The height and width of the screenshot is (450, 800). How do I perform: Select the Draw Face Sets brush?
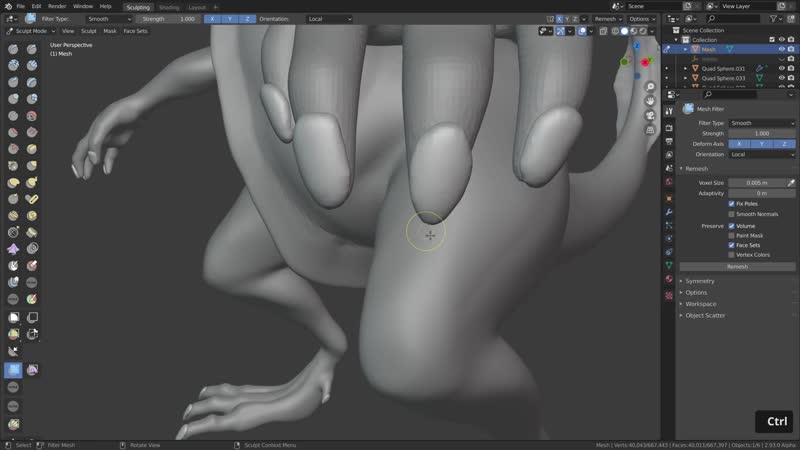tap(32, 299)
